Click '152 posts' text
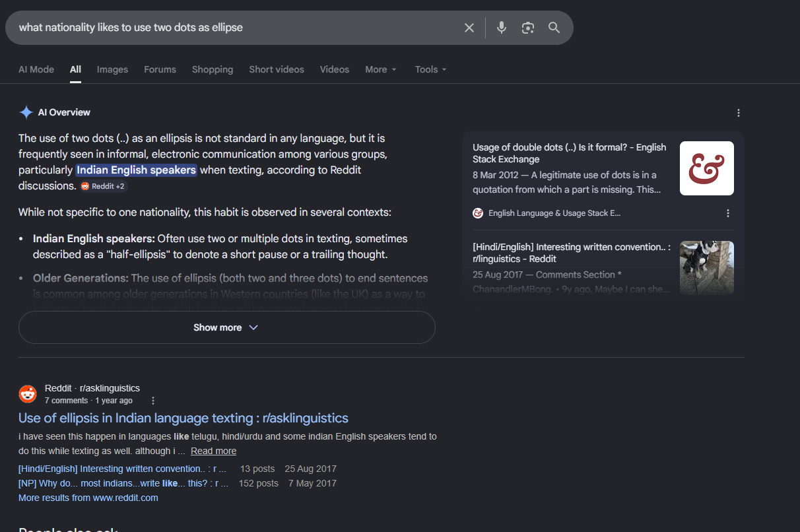This screenshot has width=800, height=532. tap(259, 483)
